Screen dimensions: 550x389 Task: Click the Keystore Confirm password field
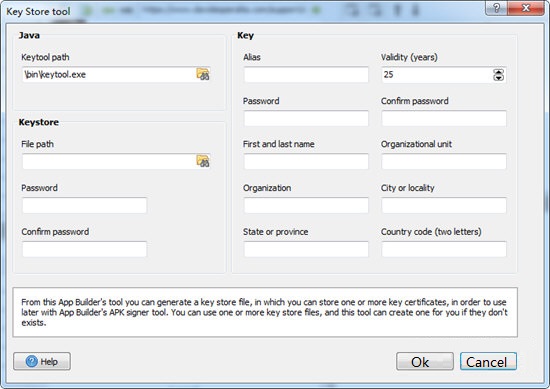click(x=85, y=249)
